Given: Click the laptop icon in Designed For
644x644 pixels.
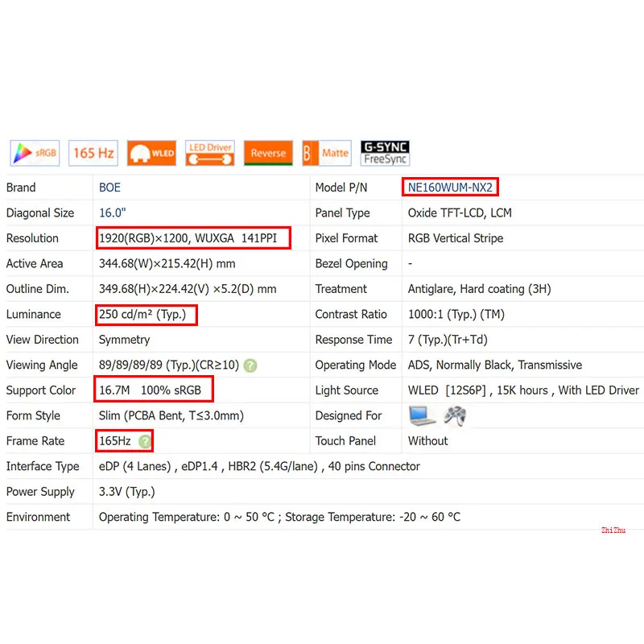Looking at the screenshot, I should click(x=421, y=415).
